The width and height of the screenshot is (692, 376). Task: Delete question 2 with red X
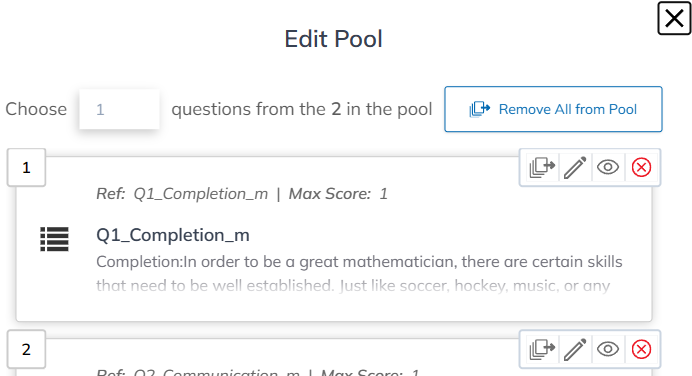641,349
